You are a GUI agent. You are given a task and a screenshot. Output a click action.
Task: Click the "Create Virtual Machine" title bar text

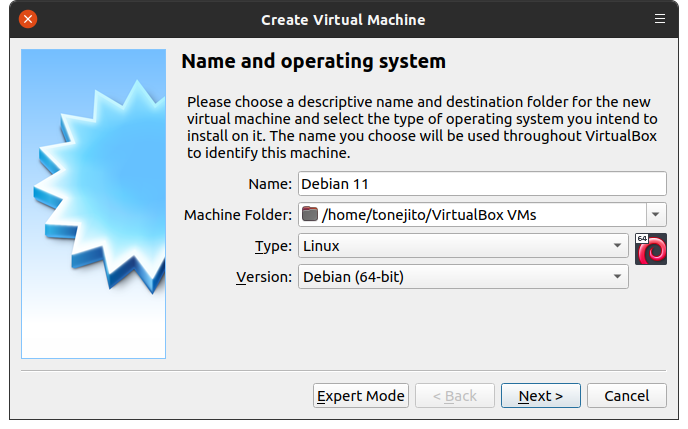click(x=343, y=19)
